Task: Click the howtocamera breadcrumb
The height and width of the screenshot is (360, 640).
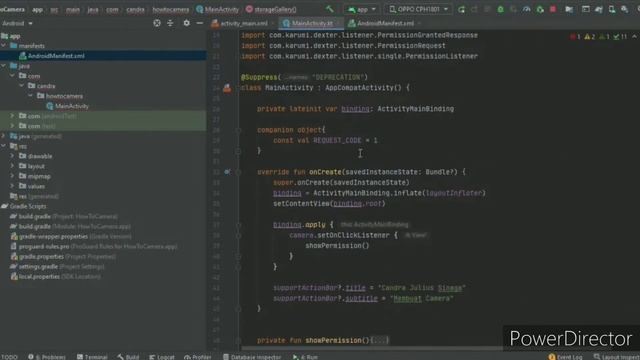Action: coord(171,9)
